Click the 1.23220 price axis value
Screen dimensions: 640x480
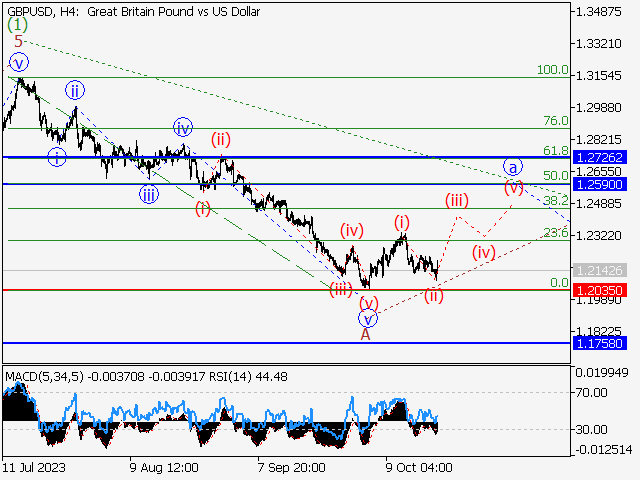click(x=598, y=236)
